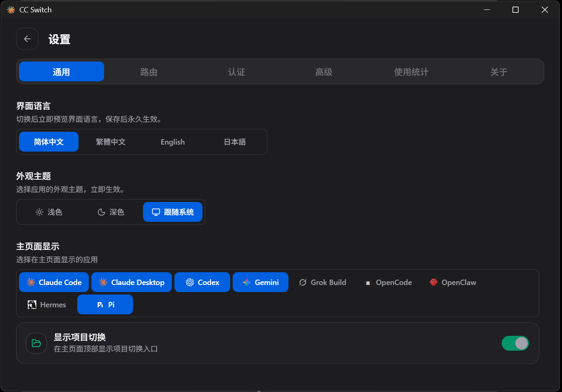Image resolution: width=562 pixels, height=392 pixels.
Task: Turn off the 显示项目切换 switch
Action: 515,343
